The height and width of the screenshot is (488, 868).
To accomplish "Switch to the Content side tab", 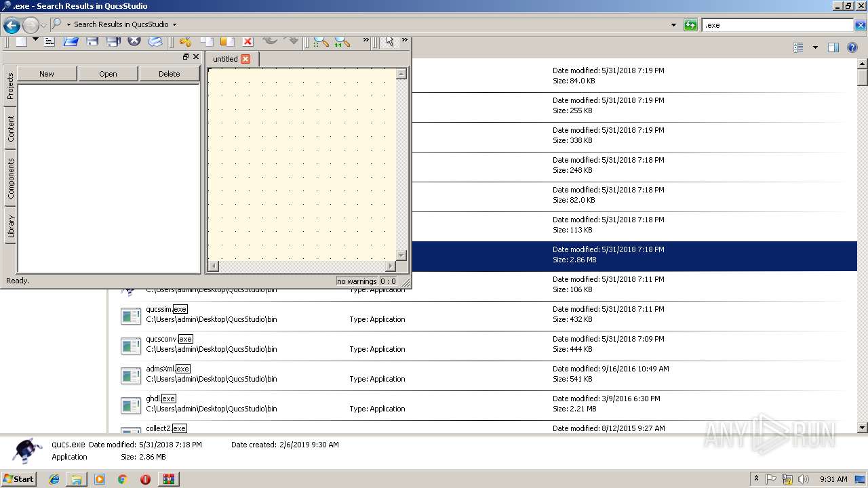I will 10,129.
